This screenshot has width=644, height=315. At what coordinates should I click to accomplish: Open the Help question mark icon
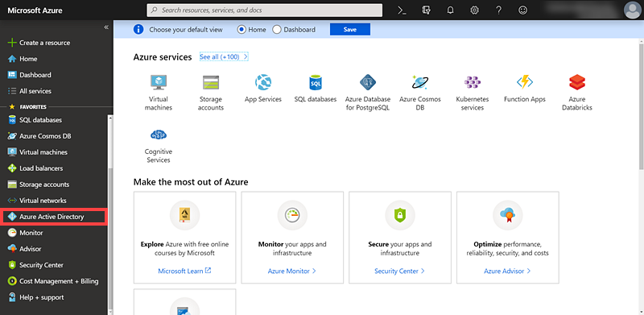[498, 10]
